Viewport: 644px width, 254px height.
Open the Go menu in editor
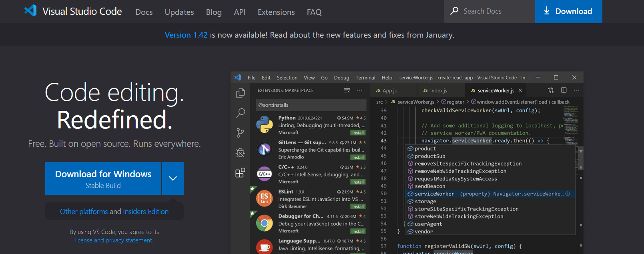pos(324,78)
